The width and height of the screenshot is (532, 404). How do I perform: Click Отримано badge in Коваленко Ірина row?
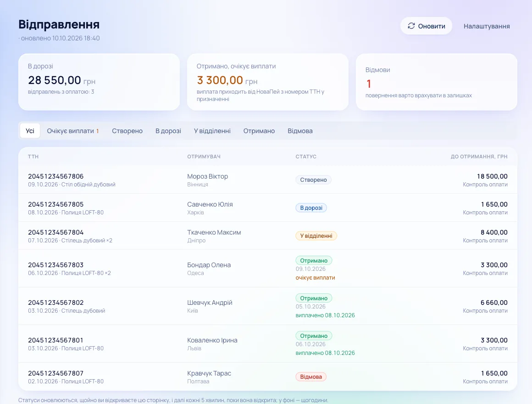tap(314, 336)
